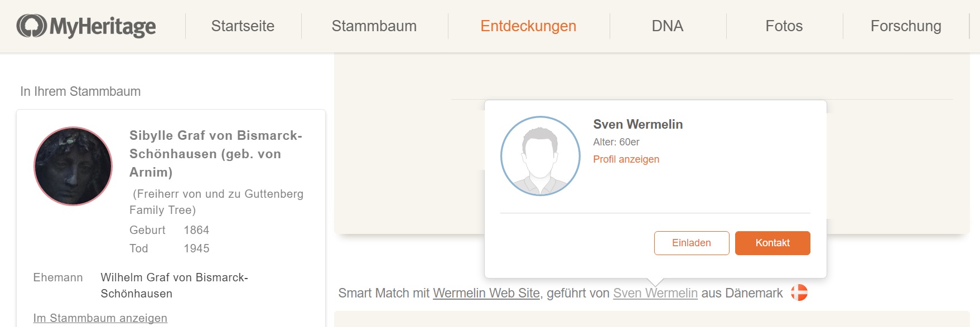This screenshot has width=980, height=327.
Task: Click the Denmark flag icon
Action: [799, 292]
